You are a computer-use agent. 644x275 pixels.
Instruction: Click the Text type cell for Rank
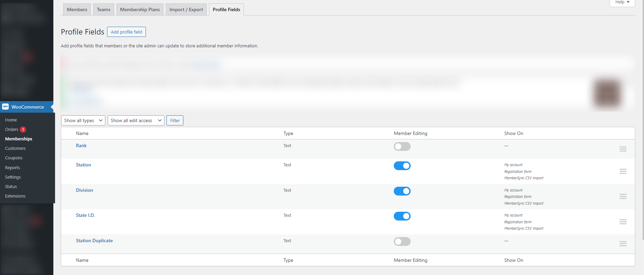click(x=287, y=146)
